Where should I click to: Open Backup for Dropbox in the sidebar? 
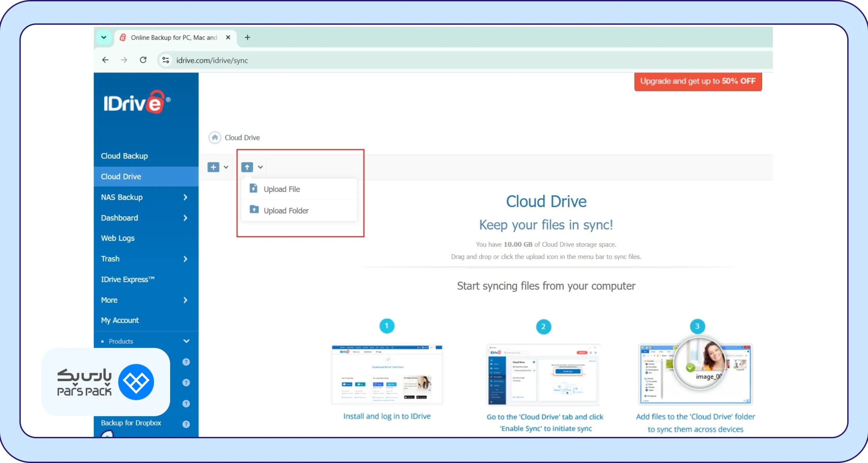[131, 423]
